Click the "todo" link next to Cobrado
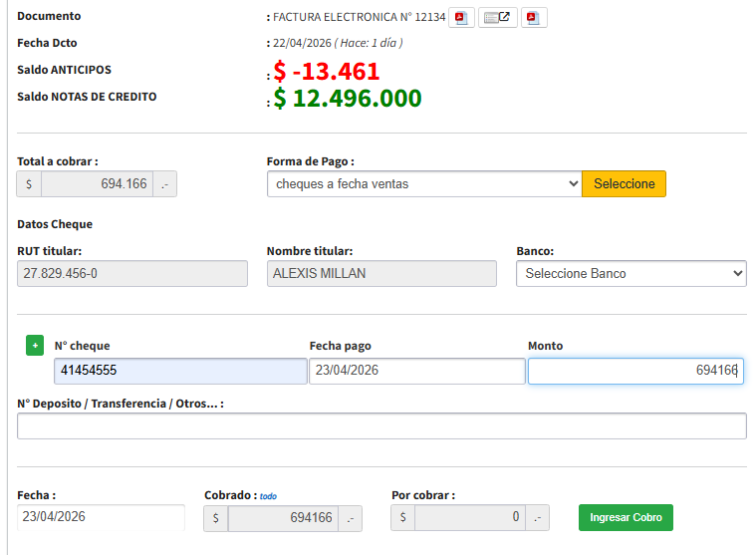The height and width of the screenshot is (555, 756). (268, 496)
